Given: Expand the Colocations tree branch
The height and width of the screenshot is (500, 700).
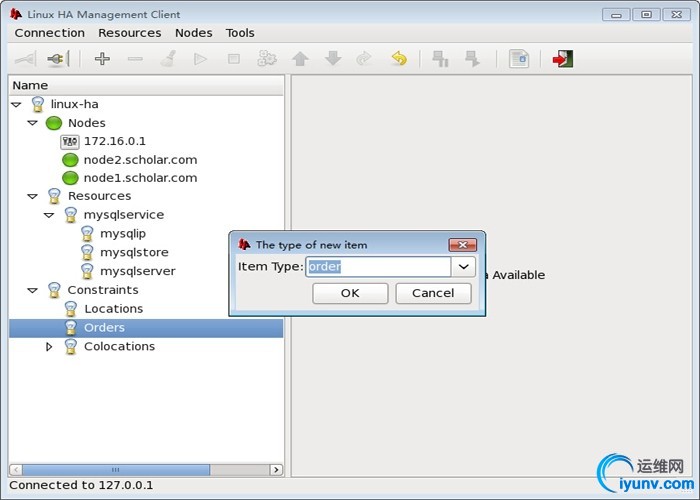Looking at the screenshot, I should [x=49, y=346].
